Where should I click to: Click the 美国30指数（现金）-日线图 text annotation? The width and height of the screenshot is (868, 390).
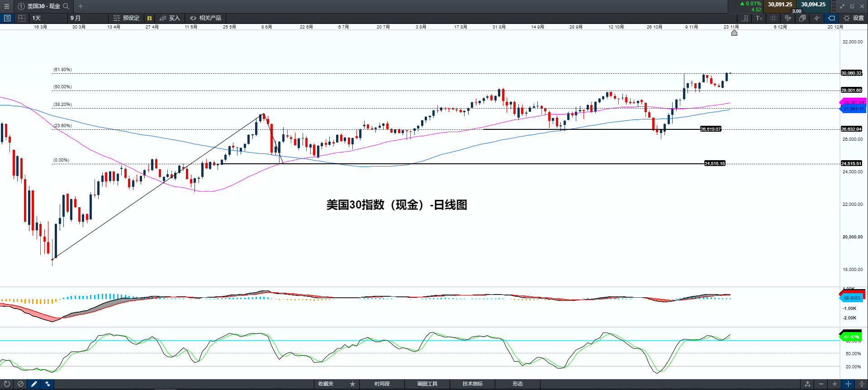(397, 205)
